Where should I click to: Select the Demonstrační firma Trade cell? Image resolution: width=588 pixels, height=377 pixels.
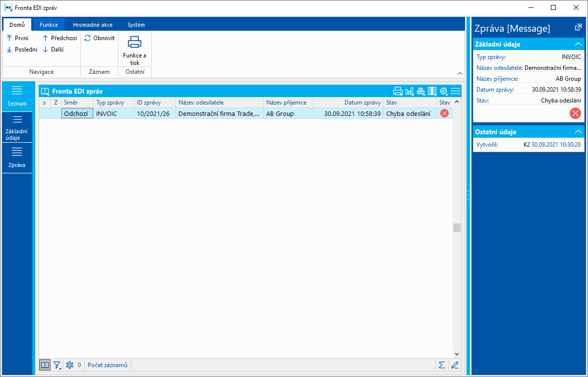(219, 113)
